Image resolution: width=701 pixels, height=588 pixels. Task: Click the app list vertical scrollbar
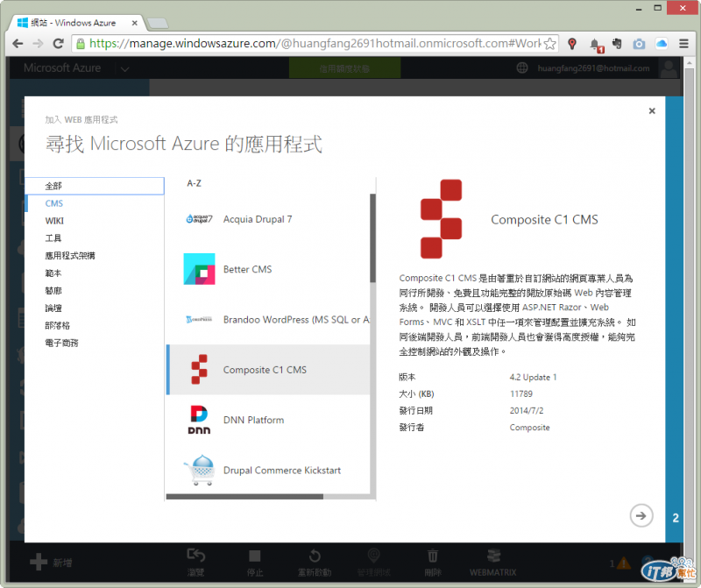point(373,237)
